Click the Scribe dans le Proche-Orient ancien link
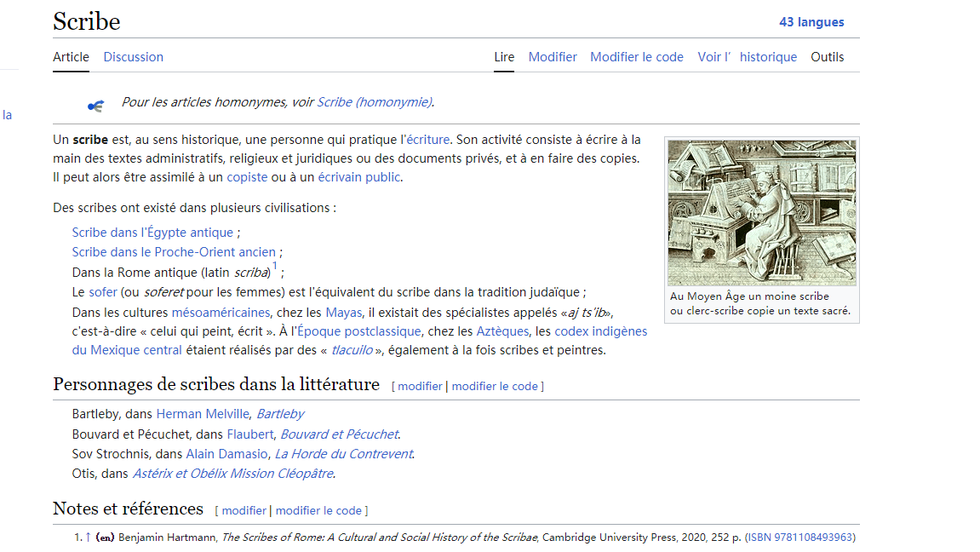Viewport: 980px width, 552px height. (174, 252)
